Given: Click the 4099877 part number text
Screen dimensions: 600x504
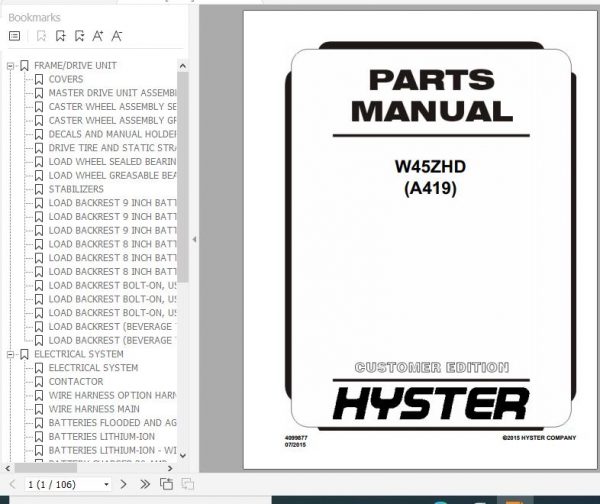Looking at the screenshot, I should click(x=296, y=438).
